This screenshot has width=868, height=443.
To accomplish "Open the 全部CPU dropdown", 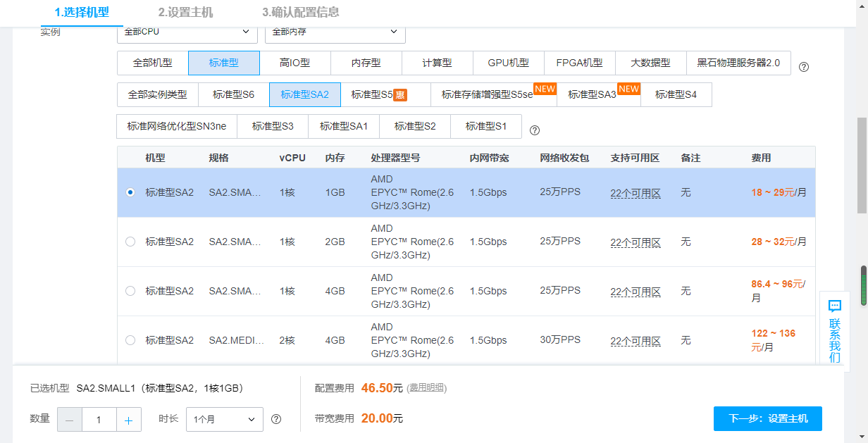I will coord(187,32).
